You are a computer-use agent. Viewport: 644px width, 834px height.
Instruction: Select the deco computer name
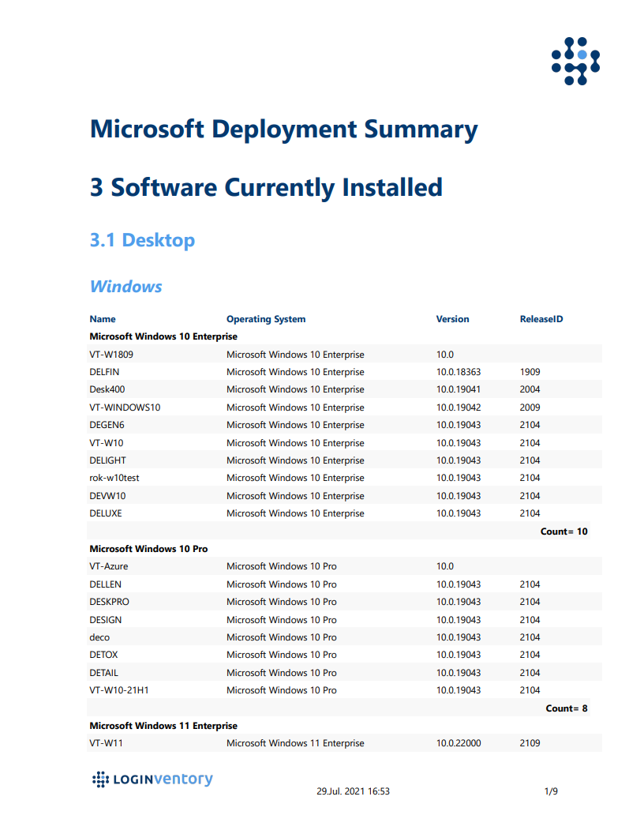coord(99,637)
